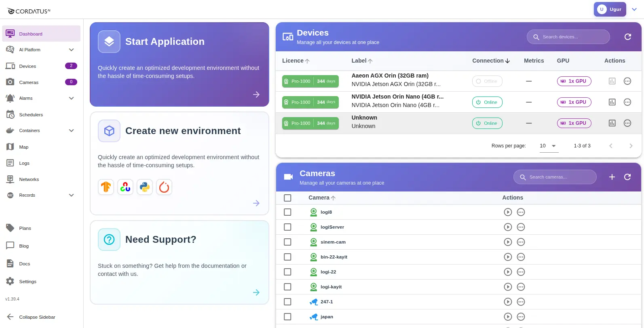Check the logi-22 camera checkbox

click(x=287, y=272)
